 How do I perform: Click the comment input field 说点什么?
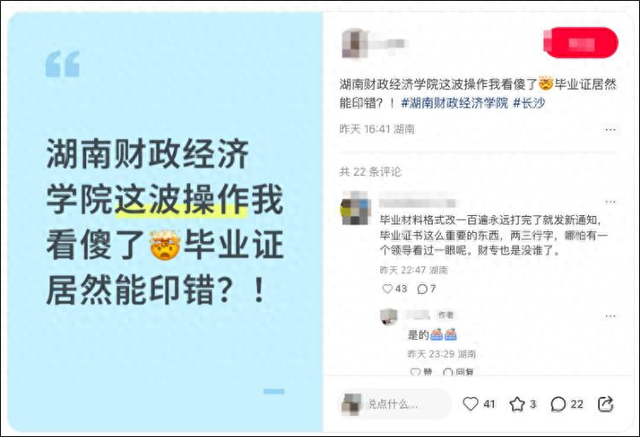coord(395,404)
